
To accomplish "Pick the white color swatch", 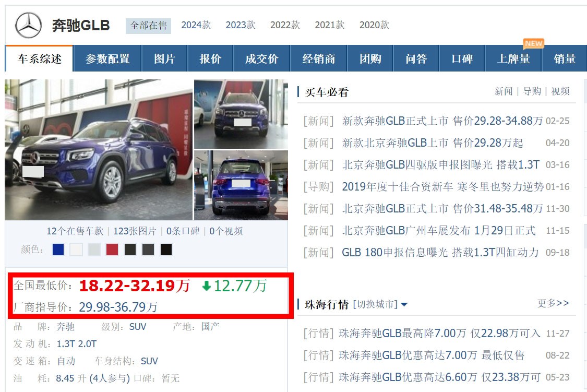I will [76, 250].
